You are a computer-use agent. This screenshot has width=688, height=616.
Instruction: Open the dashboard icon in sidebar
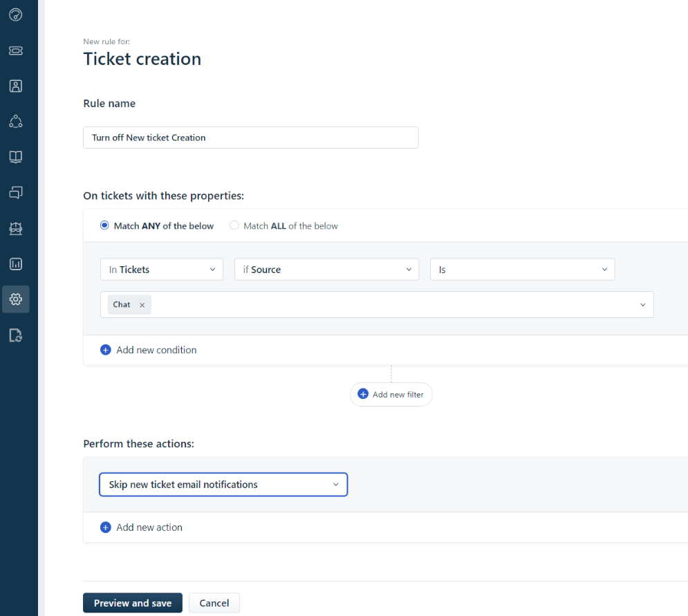(15, 14)
